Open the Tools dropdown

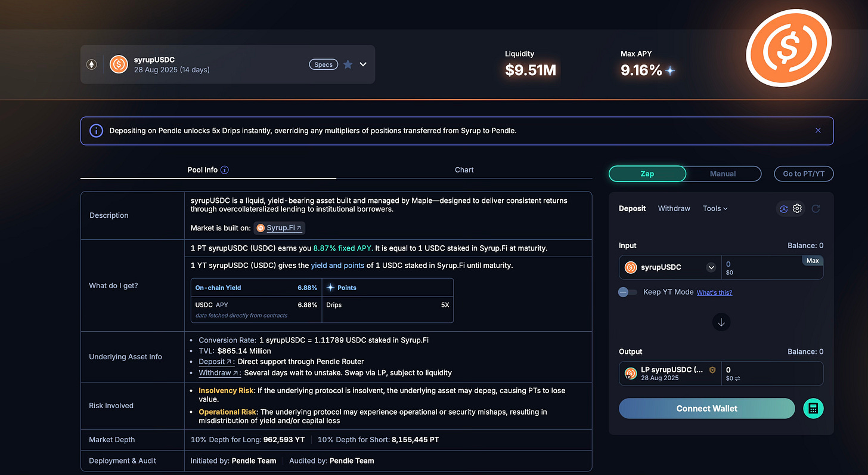[715, 208]
